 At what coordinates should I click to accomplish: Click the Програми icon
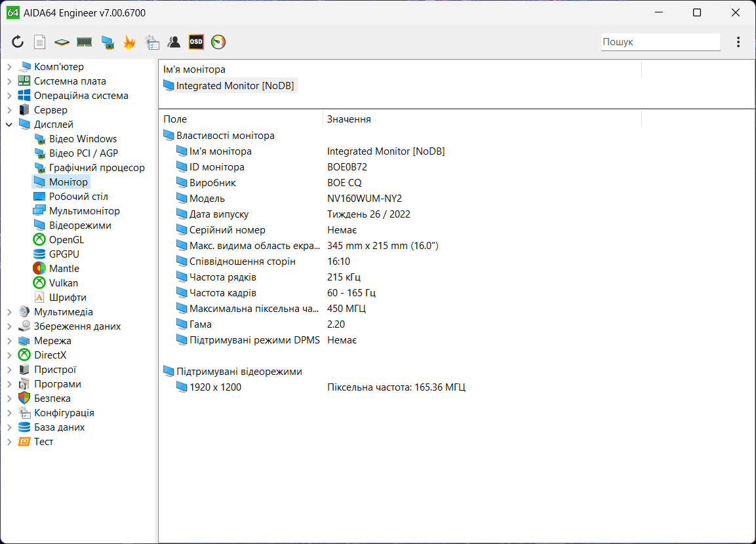pos(24,384)
